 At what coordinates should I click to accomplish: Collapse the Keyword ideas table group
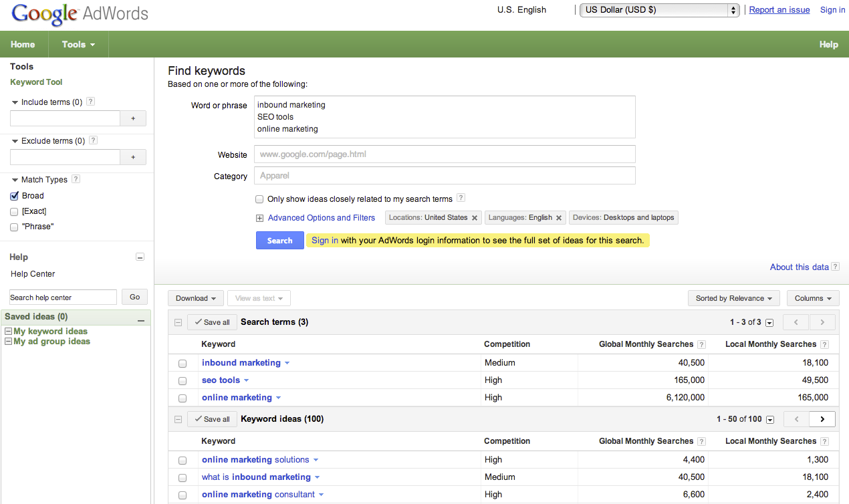point(178,419)
